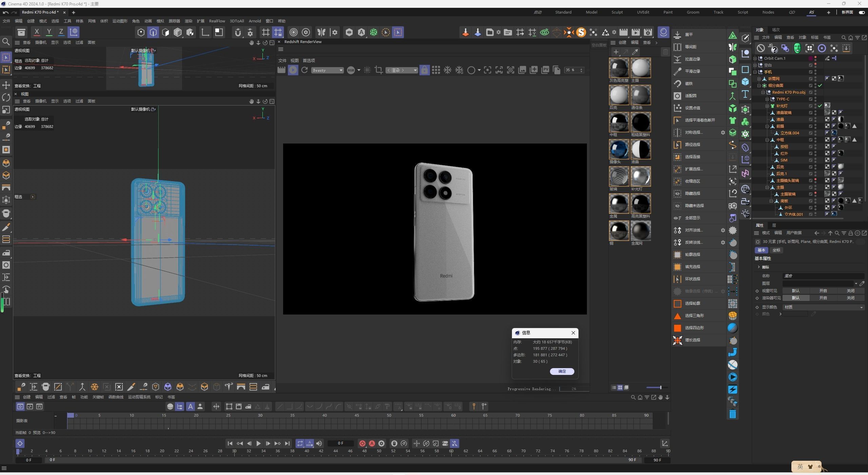
Task: Expand the TYPE-C tree node
Action: point(767,99)
